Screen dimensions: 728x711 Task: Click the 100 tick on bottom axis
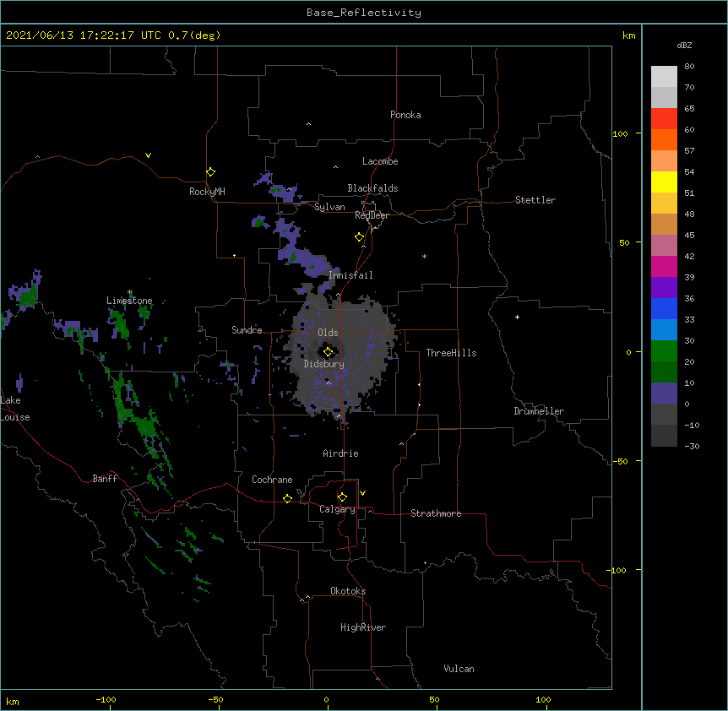point(543,700)
